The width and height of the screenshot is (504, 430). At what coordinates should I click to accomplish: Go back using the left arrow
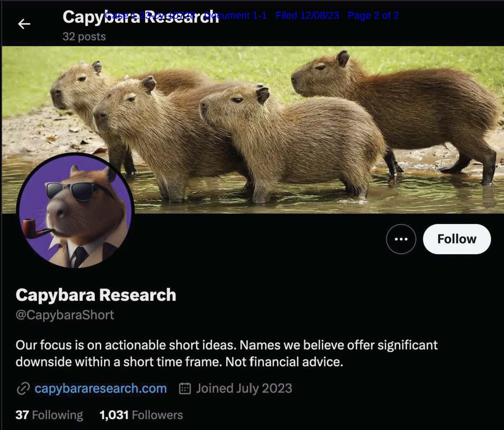[x=24, y=24]
